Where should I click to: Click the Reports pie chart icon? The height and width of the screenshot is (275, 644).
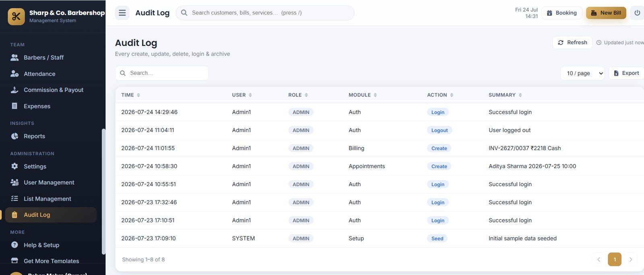pyautogui.click(x=14, y=136)
